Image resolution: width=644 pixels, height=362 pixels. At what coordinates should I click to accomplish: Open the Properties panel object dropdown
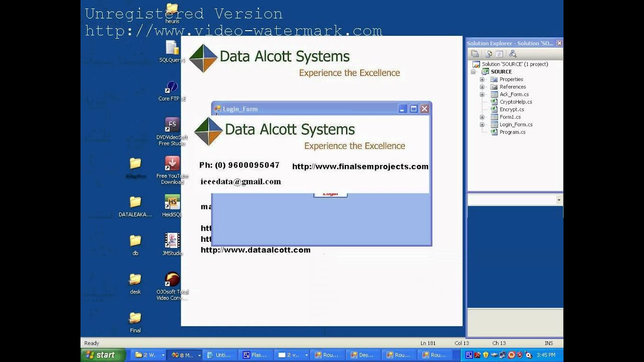coord(559,200)
